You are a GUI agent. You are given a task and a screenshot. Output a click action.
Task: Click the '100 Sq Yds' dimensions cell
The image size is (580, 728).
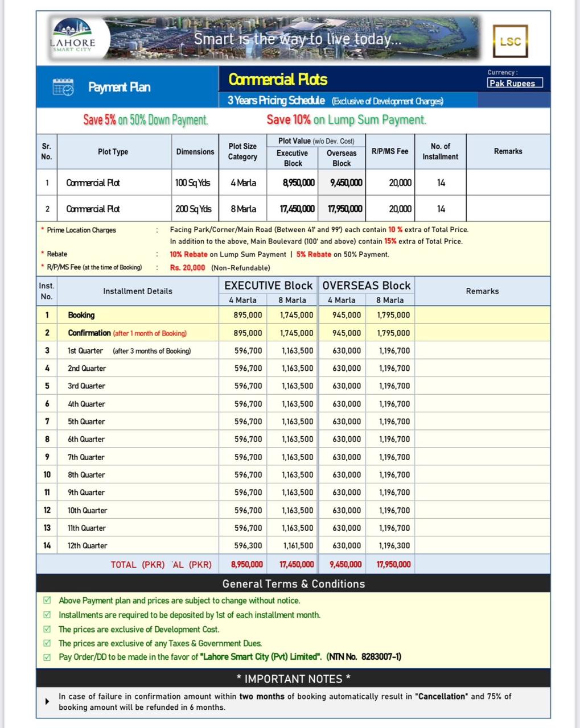point(193,183)
